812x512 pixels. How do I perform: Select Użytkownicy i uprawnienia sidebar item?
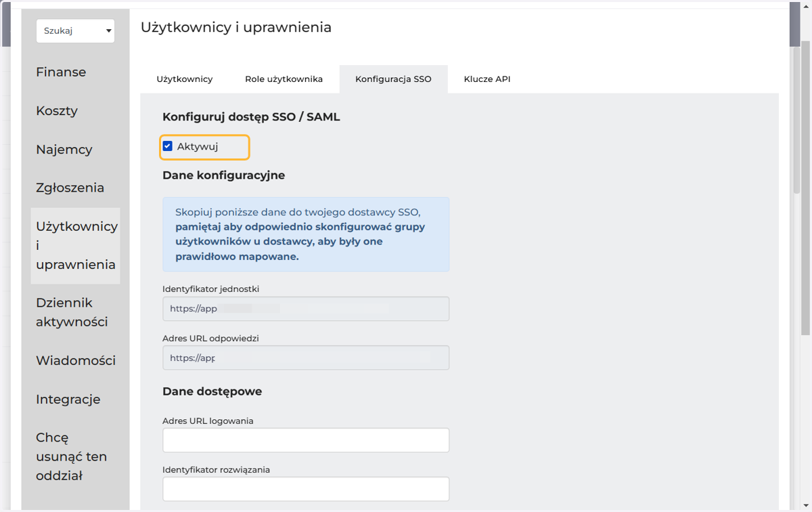(76, 246)
